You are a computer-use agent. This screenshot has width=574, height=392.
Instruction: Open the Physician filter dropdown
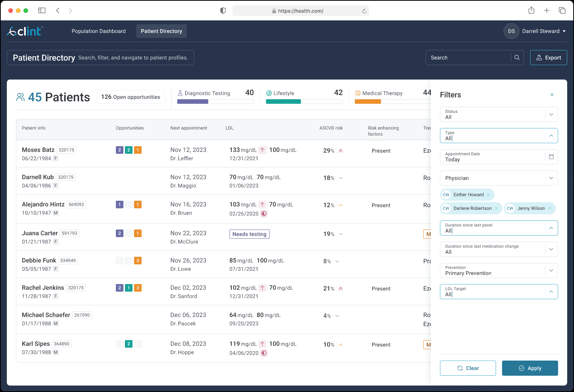(551, 178)
